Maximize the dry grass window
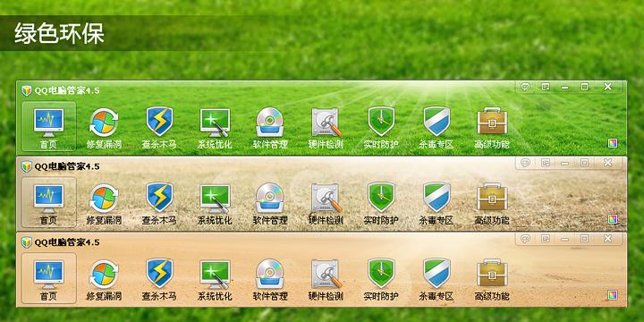Viewport: 644px width, 322px height. click(x=584, y=163)
